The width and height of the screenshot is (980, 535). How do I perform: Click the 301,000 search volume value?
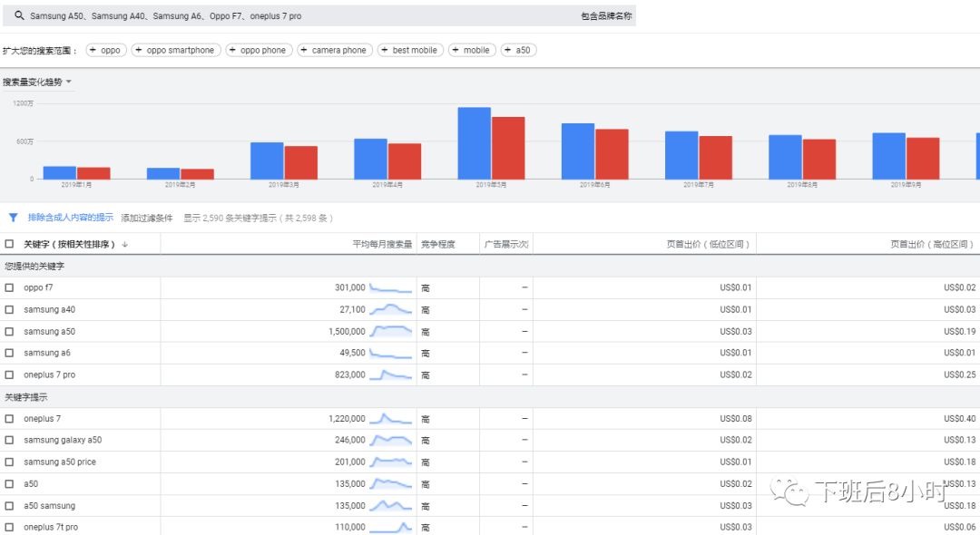click(x=350, y=287)
